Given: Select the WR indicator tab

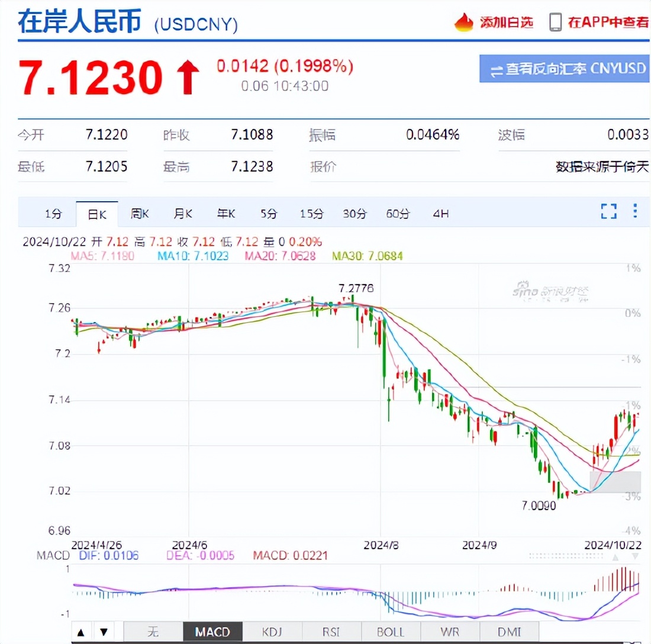Looking at the screenshot, I should coord(450,632).
